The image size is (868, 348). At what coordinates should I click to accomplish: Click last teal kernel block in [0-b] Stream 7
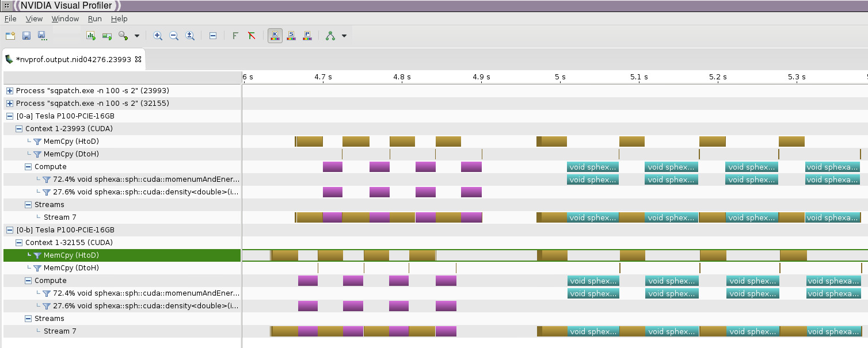point(834,331)
